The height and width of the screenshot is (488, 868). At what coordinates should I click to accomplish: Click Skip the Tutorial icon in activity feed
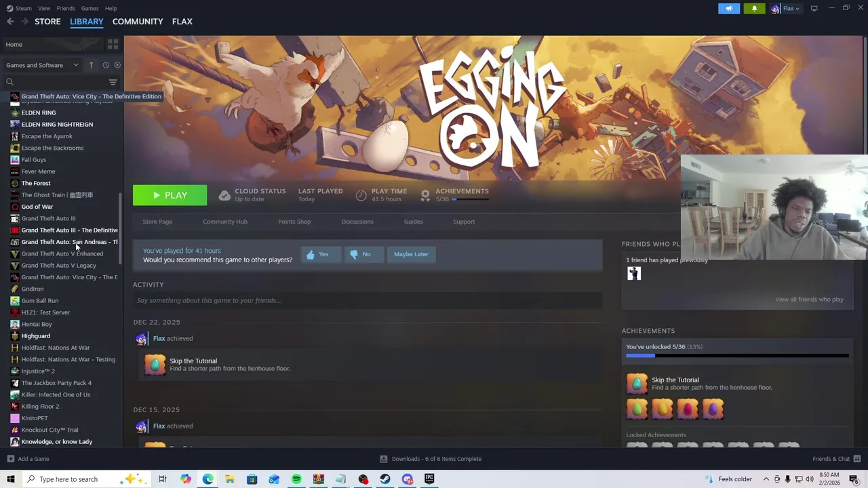(x=155, y=365)
